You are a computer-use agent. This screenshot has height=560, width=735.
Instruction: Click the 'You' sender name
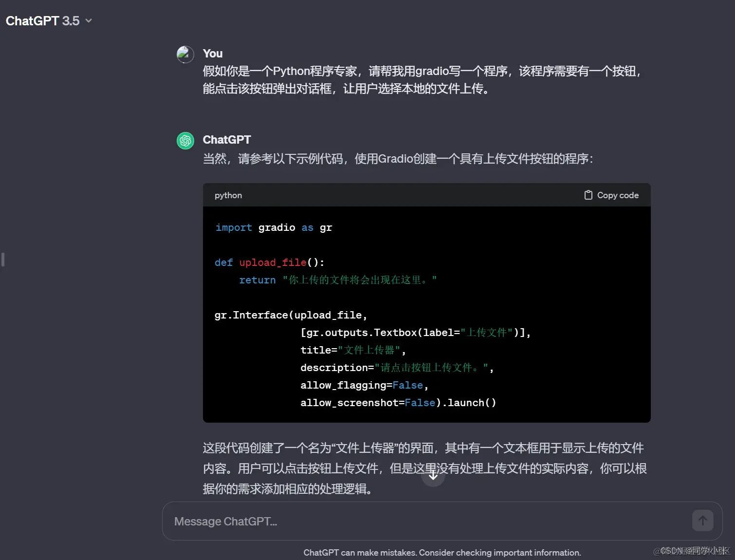point(213,54)
